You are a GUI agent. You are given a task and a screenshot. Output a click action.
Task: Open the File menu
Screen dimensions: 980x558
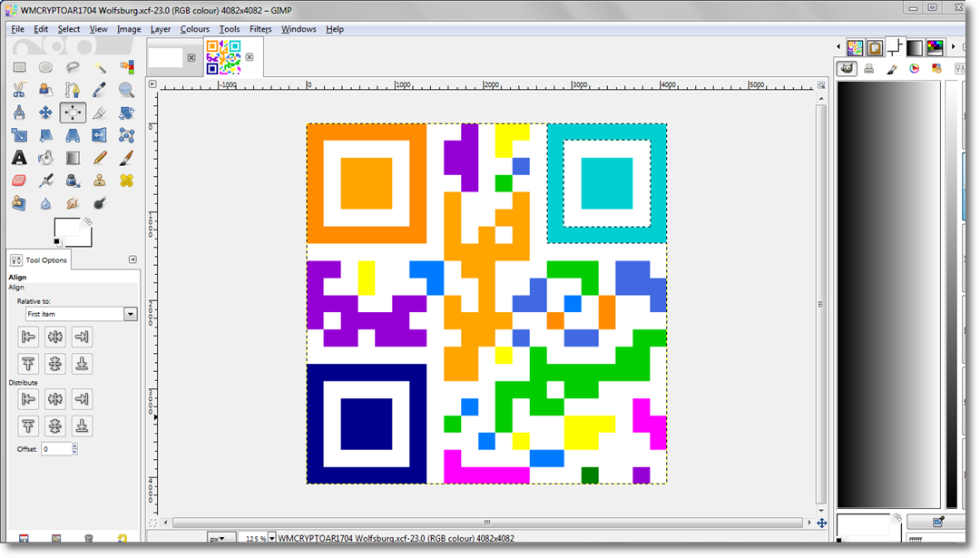pos(17,29)
